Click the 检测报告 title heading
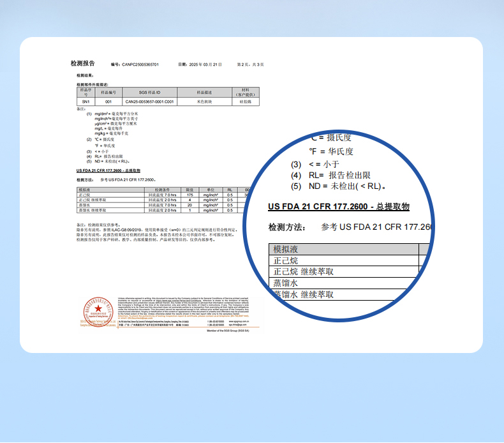The width and height of the screenshot is (504, 443). pyautogui.click(x=82, y=64)
